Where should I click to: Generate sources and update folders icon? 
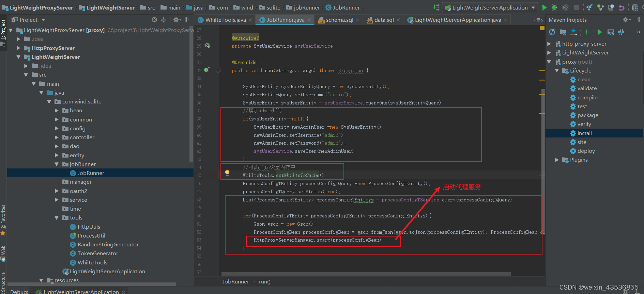563,32
